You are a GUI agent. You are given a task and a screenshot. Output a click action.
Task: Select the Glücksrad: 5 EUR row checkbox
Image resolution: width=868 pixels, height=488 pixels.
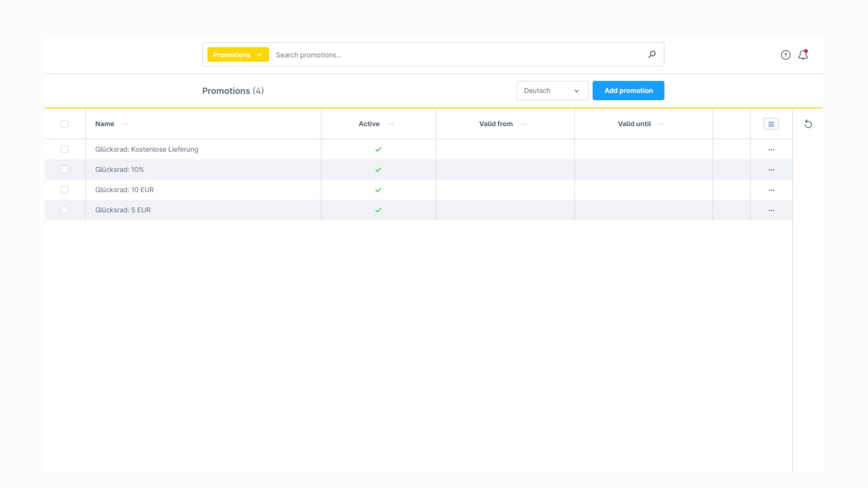point(64,210)
